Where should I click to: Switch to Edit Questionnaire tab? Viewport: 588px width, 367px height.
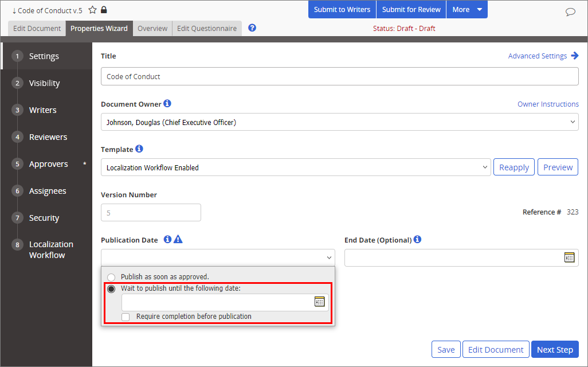point(207,29)
